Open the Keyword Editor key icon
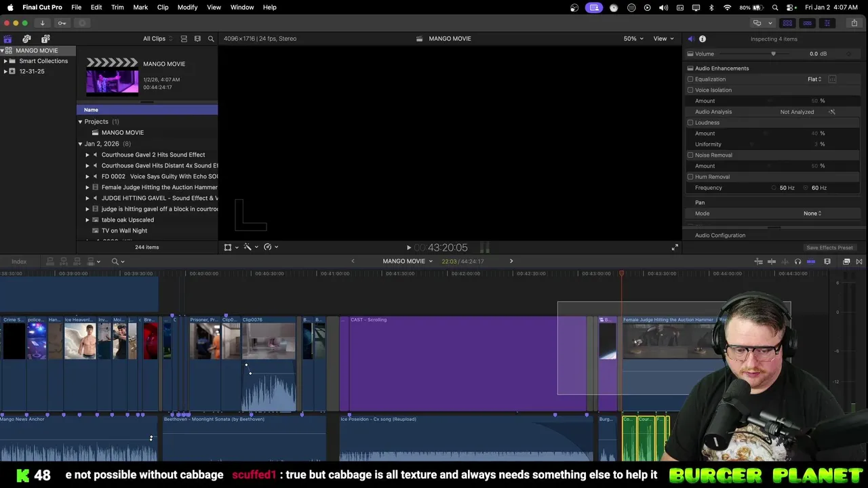 pyautogui.click(x=62, y=23)
